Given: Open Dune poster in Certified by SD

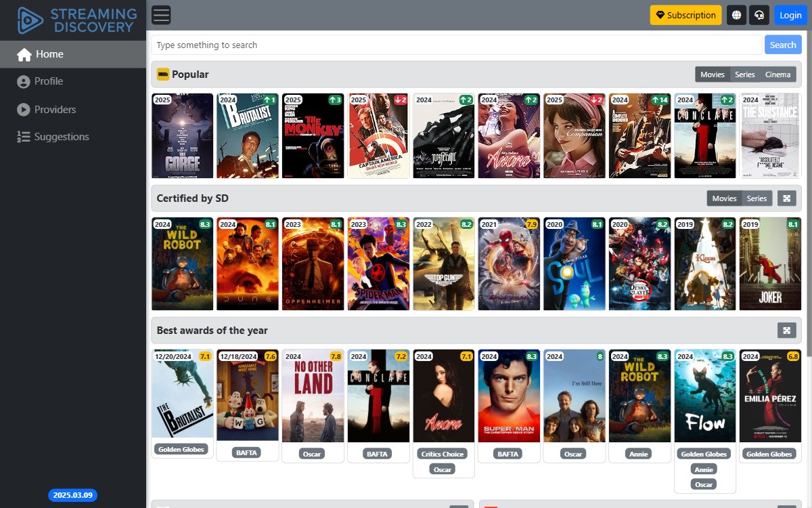Looking at the screenshot, I should (x=248, y=264).
